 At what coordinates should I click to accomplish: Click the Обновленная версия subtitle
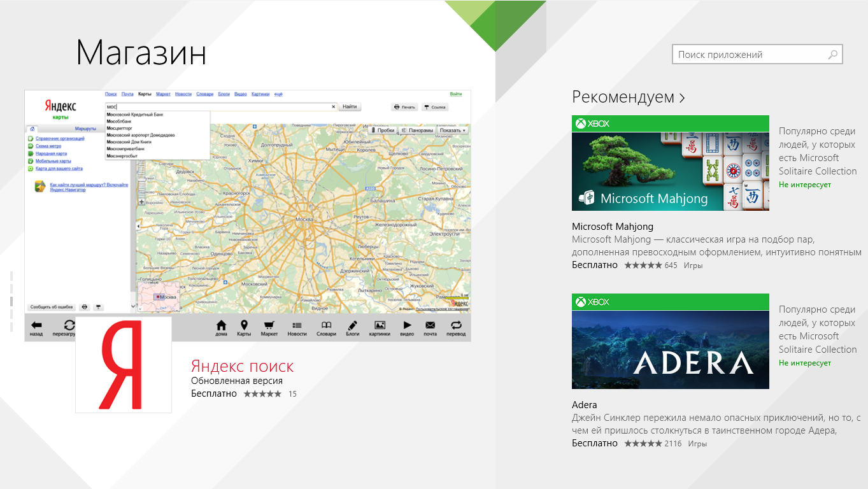237,381
